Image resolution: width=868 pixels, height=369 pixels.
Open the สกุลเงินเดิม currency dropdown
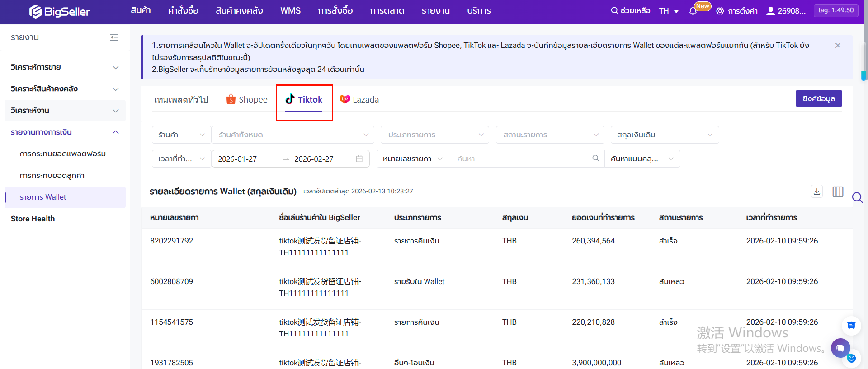[664, 135]
